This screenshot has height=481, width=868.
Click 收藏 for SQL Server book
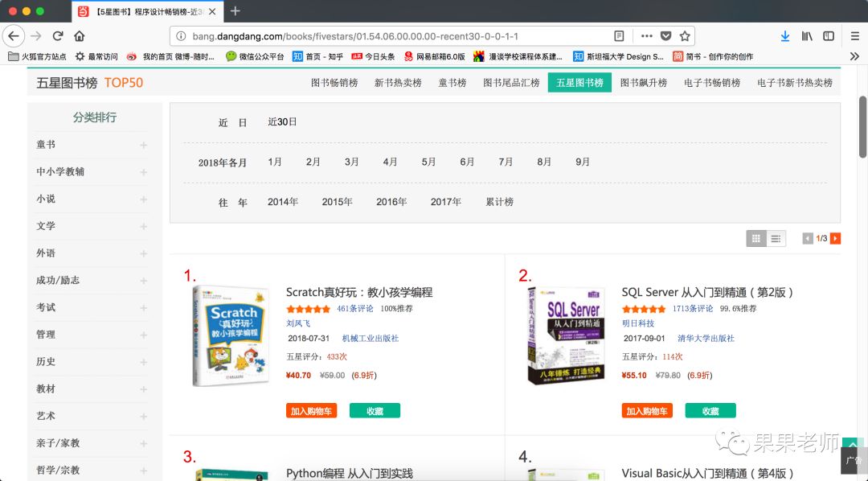[710, 411]
